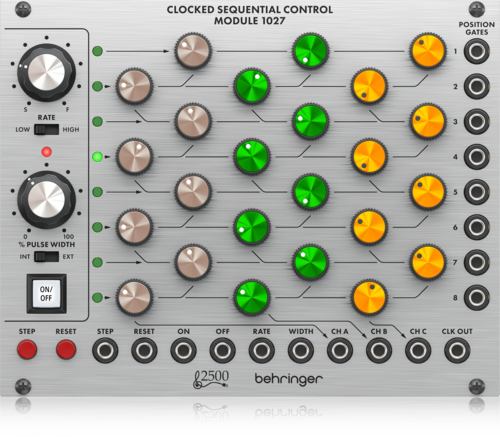
Task: Turn step 6 beige channel A knob
Action: pyautogui.click(x=134, y=227)
